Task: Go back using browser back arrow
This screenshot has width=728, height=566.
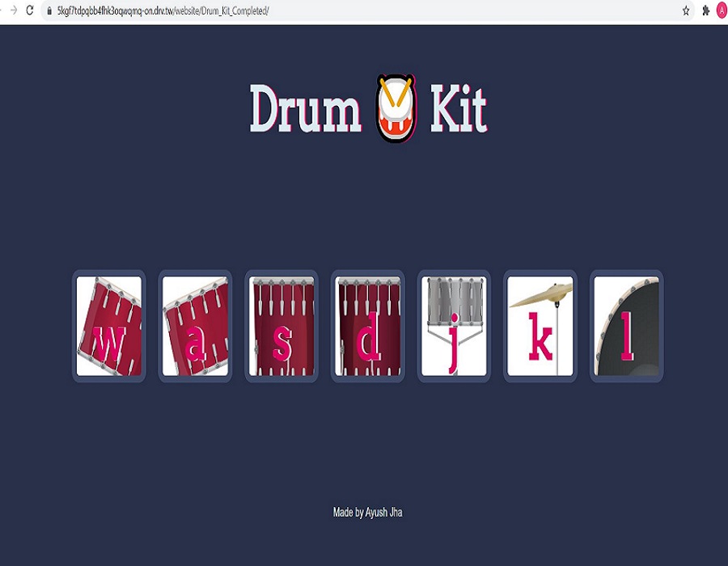Action: pyautogui.click(x=1, y=11)
